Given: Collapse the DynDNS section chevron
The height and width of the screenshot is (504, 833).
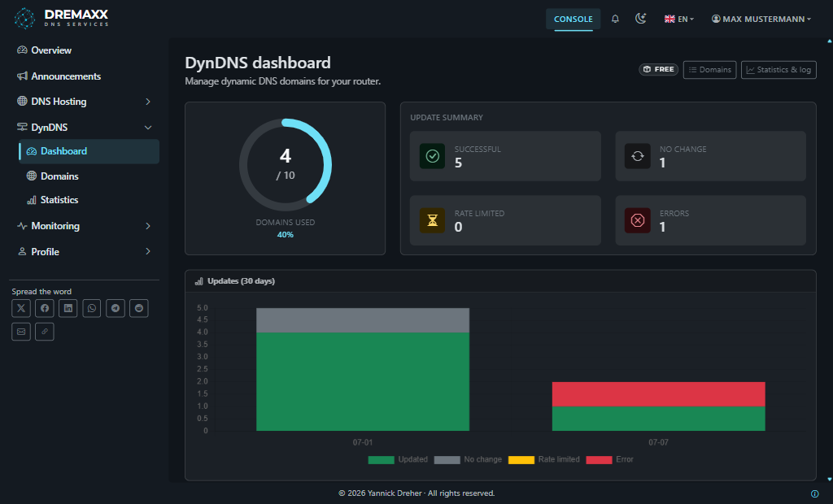Looking at the screenshot, I should tap(148, 128).
